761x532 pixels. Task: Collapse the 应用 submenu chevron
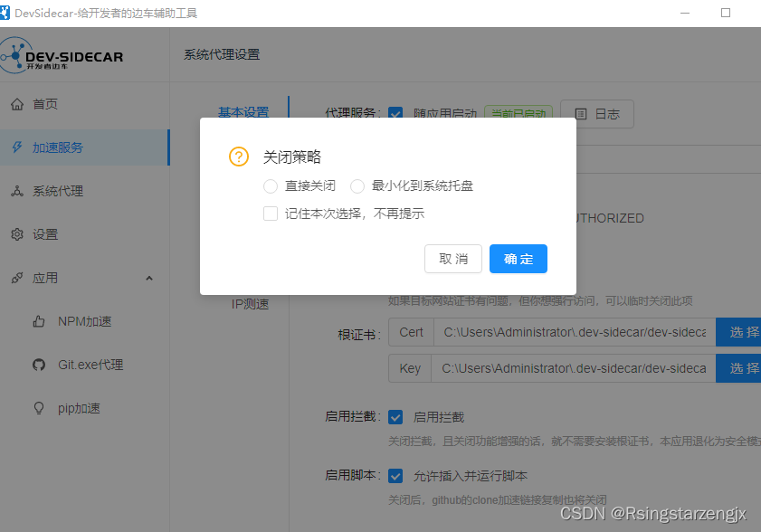click(x=149, y=278)
